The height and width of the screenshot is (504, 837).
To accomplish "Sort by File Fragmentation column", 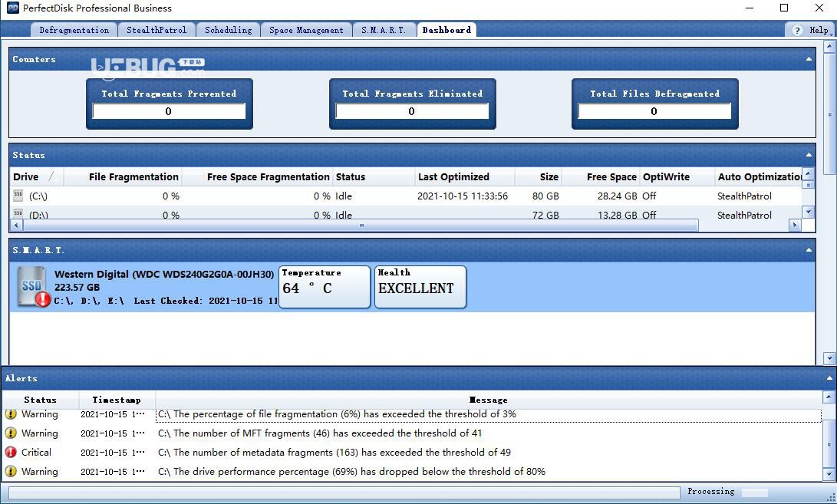I will pyautogui.click(x=123, y=176).
